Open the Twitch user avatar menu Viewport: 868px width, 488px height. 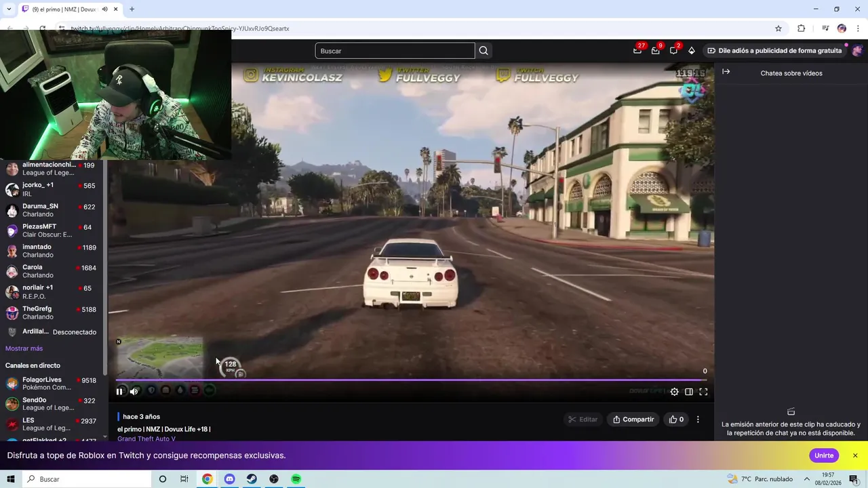click(857, 51)
